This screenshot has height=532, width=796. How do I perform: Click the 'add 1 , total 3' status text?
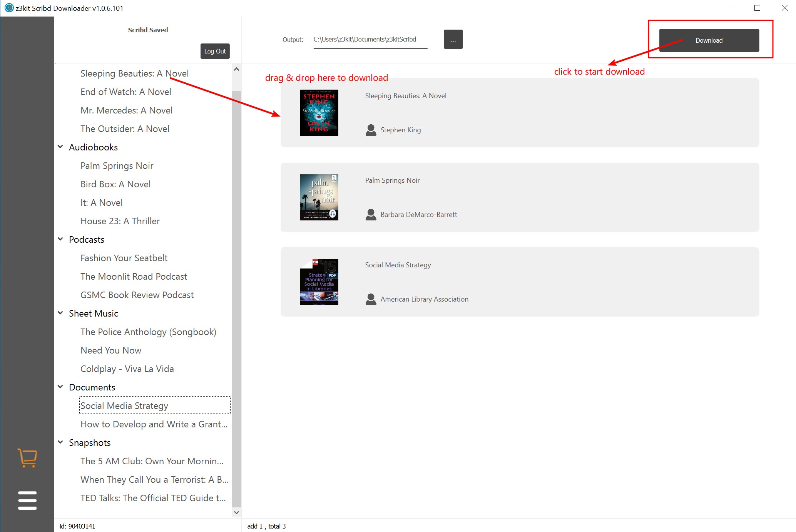click(x=266, y=526)
